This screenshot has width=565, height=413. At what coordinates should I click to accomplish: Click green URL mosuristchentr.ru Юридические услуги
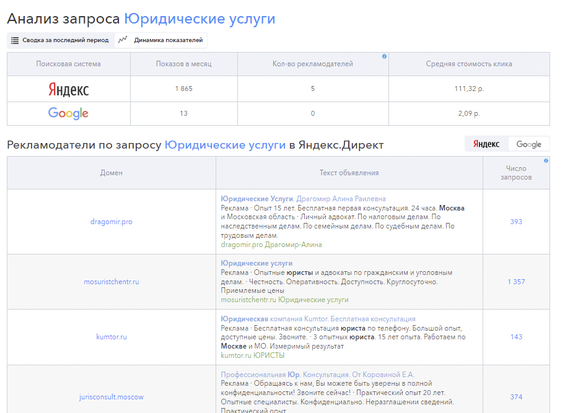point(284,300)
